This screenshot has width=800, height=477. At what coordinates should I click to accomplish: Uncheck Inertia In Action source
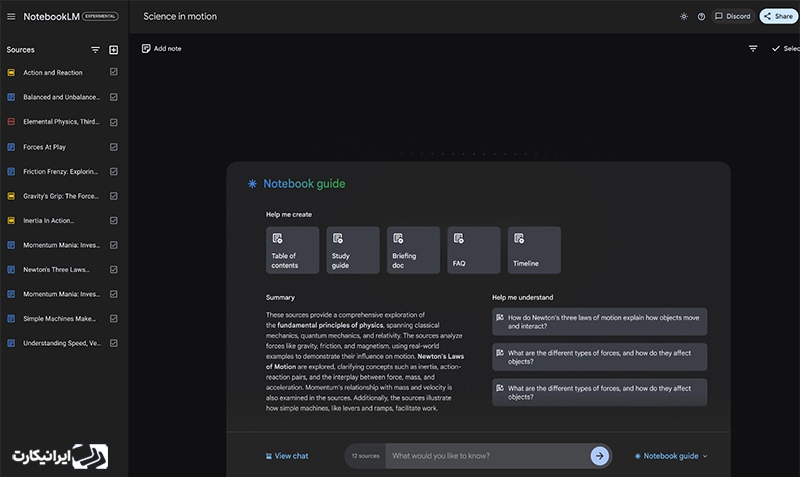114,220
